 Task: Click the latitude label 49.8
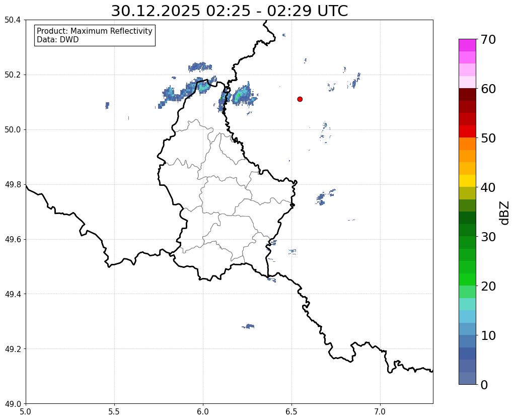(x=13, y=185)
